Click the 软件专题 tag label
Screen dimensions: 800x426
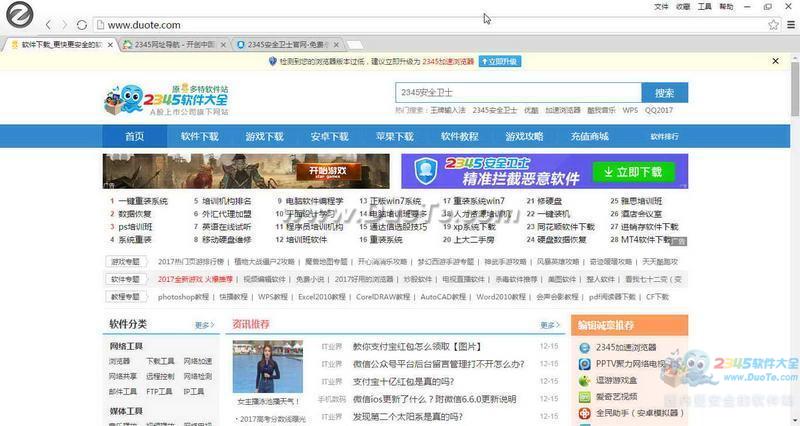coord(126,279)
